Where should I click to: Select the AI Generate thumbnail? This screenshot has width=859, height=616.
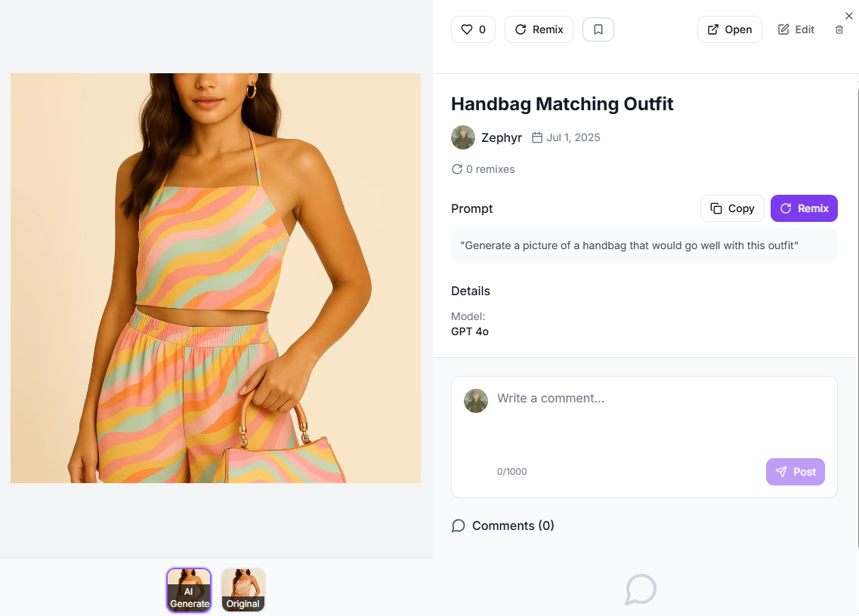coord(189,590)
